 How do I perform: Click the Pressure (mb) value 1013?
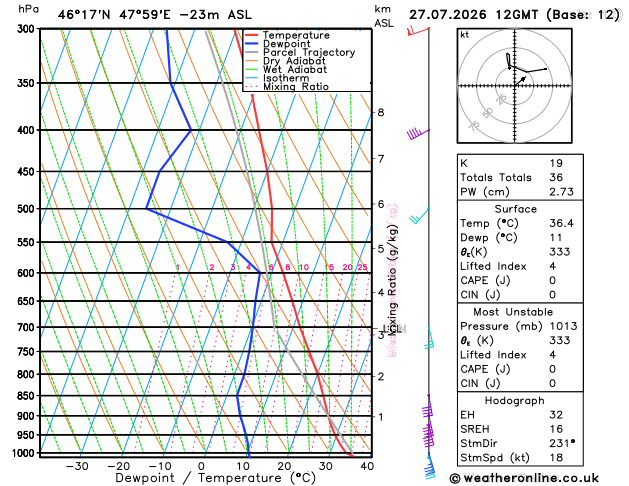tap(564, 326)
